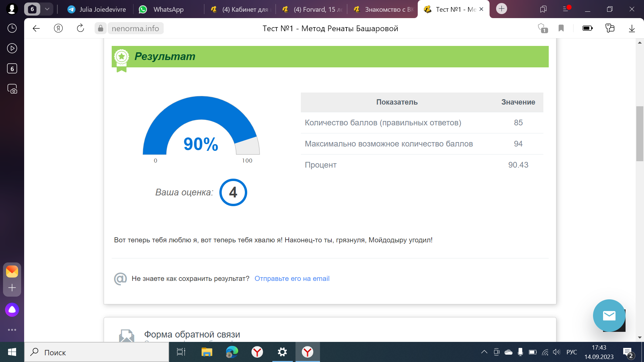This screenshot has height=362, width=644.
Task: Open downloads arrow icon
Action: [632, 28]
